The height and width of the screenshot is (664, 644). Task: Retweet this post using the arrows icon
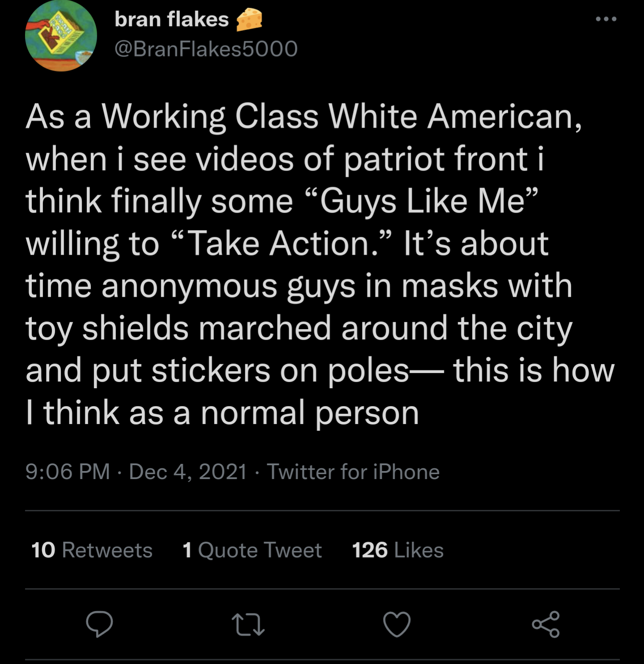[248, 625]
